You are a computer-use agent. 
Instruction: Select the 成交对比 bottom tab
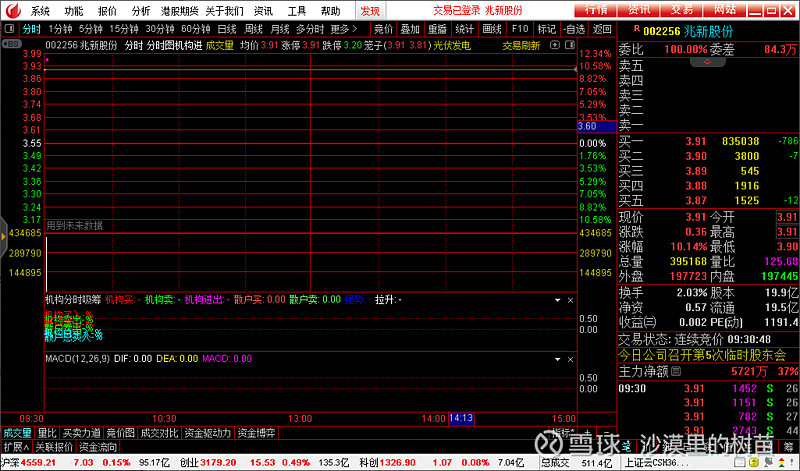pyautogui.click(x=159, y=433)
